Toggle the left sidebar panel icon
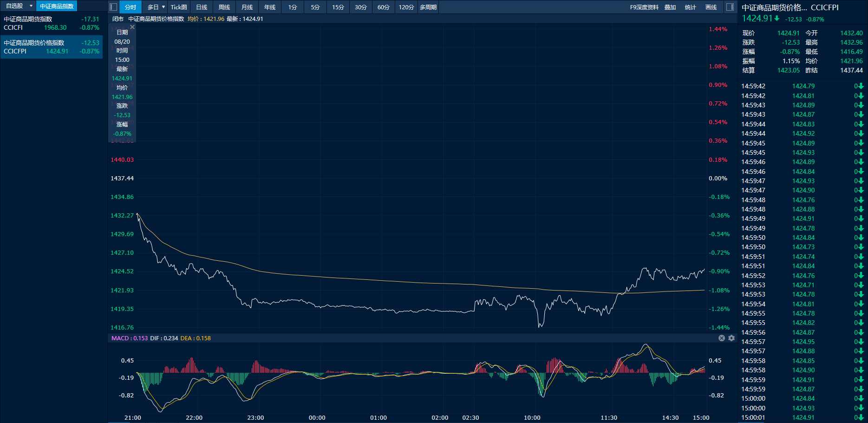 pyautogui.click(x=113, y=7)
